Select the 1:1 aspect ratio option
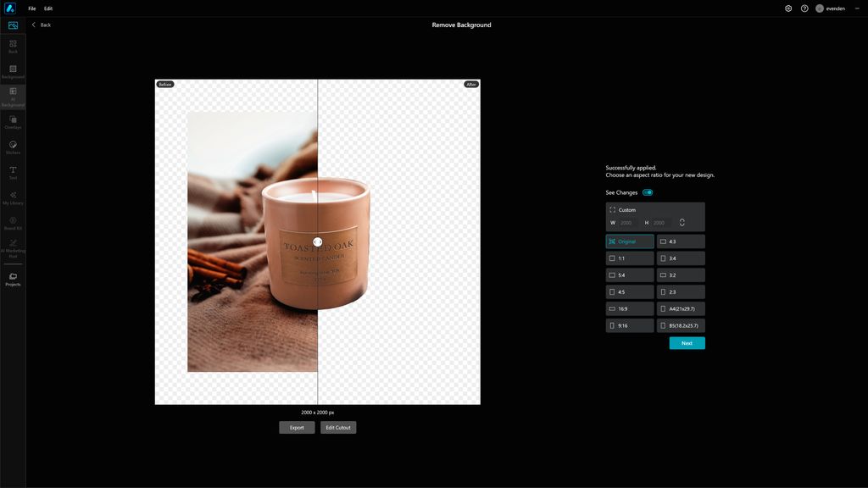The height and width of the screenshot is (488, 868). pos(629,258)
